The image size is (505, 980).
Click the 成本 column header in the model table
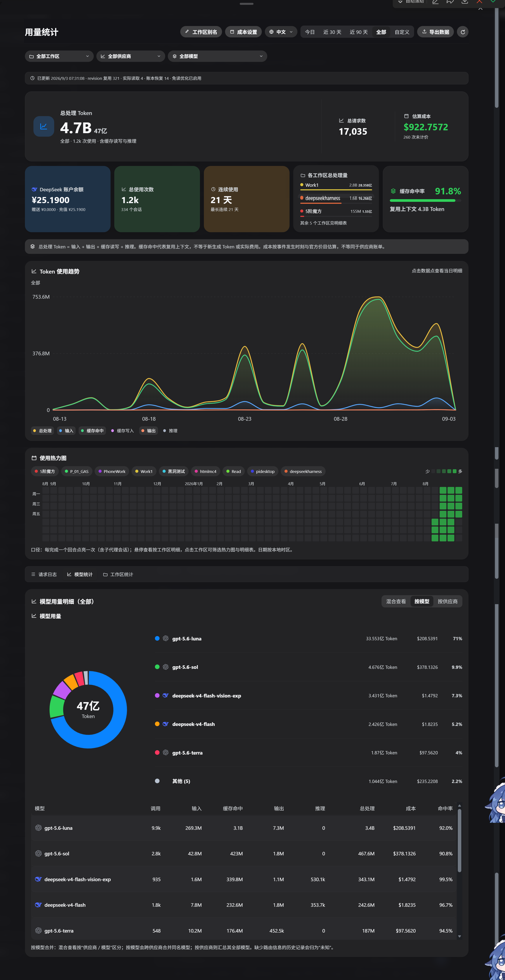[x=410, y=808]
